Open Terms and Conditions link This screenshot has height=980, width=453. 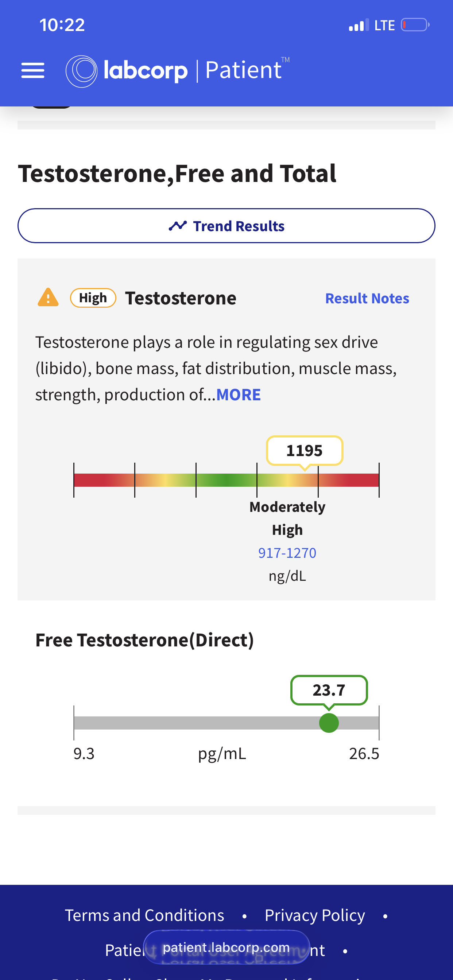144,915
